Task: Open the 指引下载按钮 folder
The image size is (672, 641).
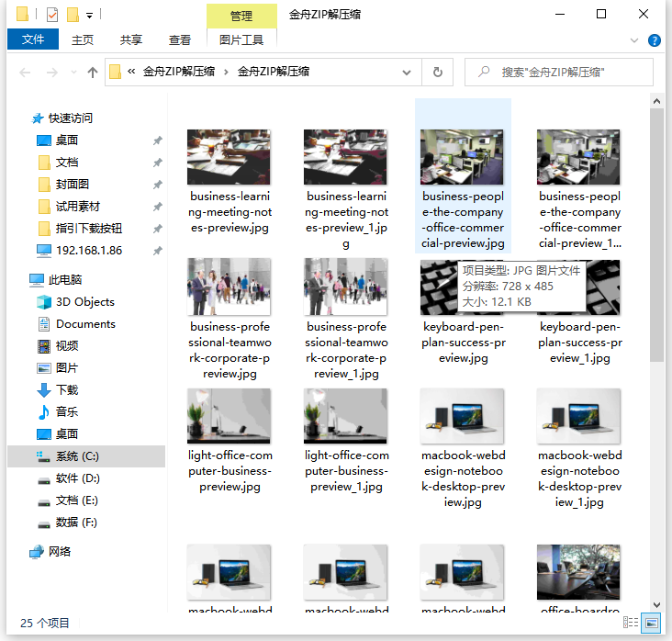Action: pos(89,229)
